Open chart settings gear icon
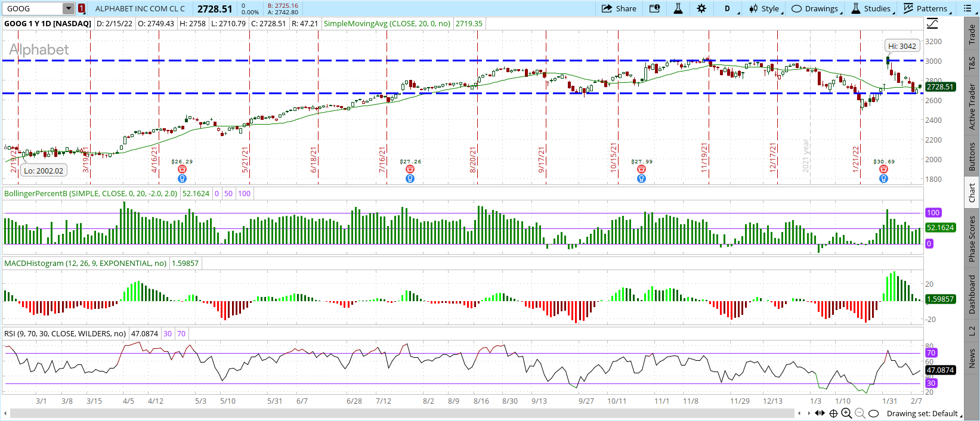The width and height of the screenshot is (980, 421). click(701, 8)
